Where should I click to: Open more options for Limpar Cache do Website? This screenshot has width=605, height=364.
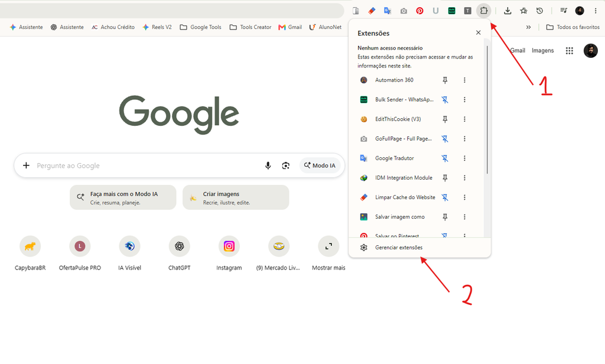point(464,197)
